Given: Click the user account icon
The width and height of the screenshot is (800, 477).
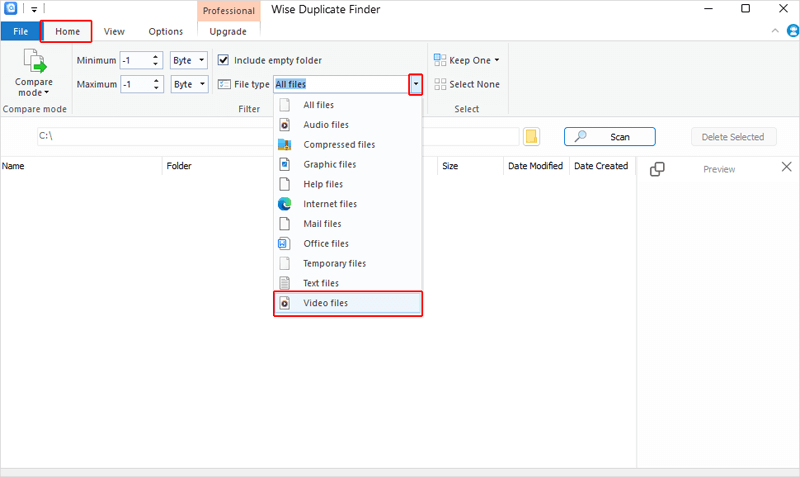Looking at the screenshot, I should click(792, 31).
